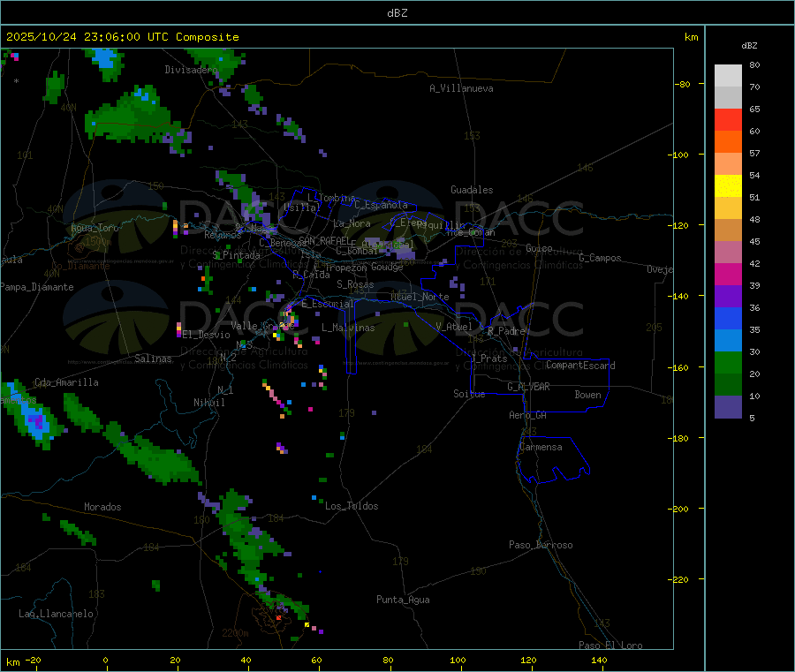Select the Paso_Barroso label
Viewport: 795px width, 672px height.
click(x=541, y=545)
